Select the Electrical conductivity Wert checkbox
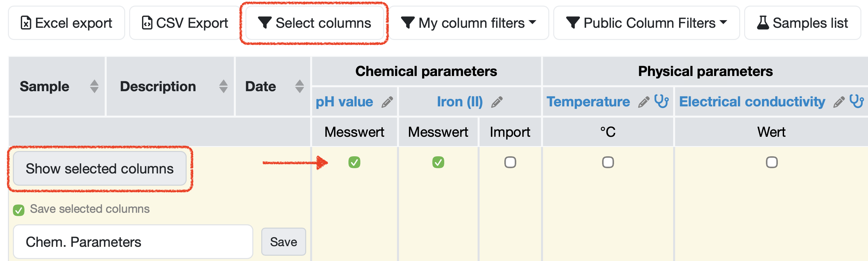Image resolution: width=868 pixels, height=261 pixels. [x=772, y=162]
